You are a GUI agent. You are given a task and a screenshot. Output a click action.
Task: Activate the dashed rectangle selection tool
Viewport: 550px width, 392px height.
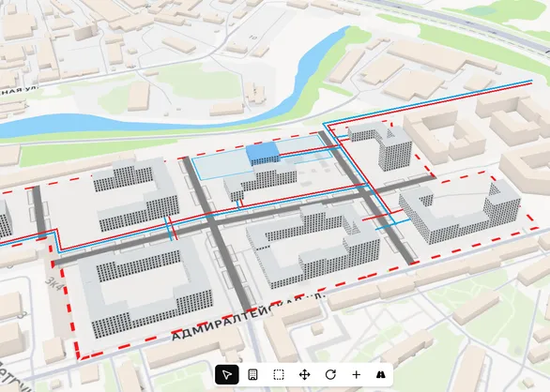pyautogui.click(x=279, y=374)
